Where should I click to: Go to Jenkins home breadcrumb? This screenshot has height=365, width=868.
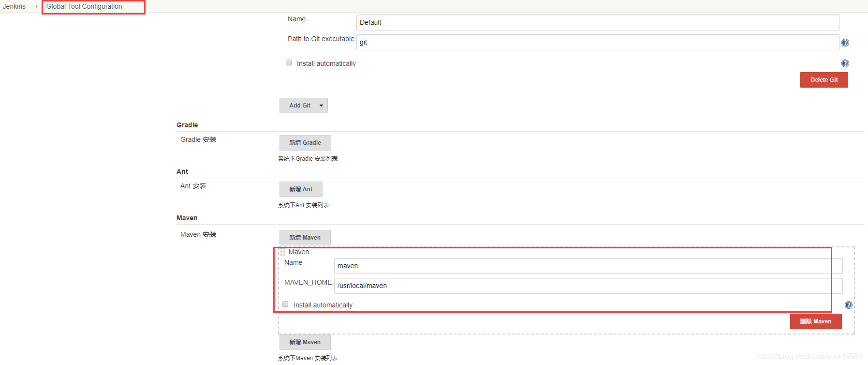(14, 6)
